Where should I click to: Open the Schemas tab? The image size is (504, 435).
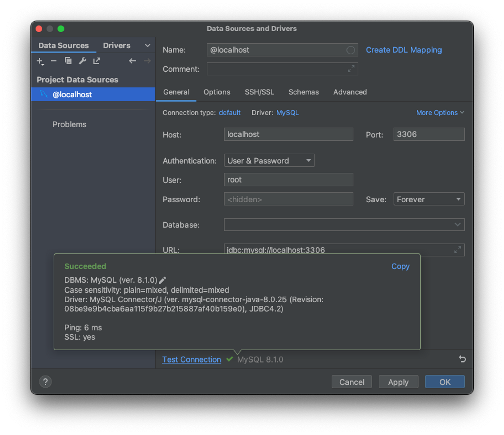point(303,92)
